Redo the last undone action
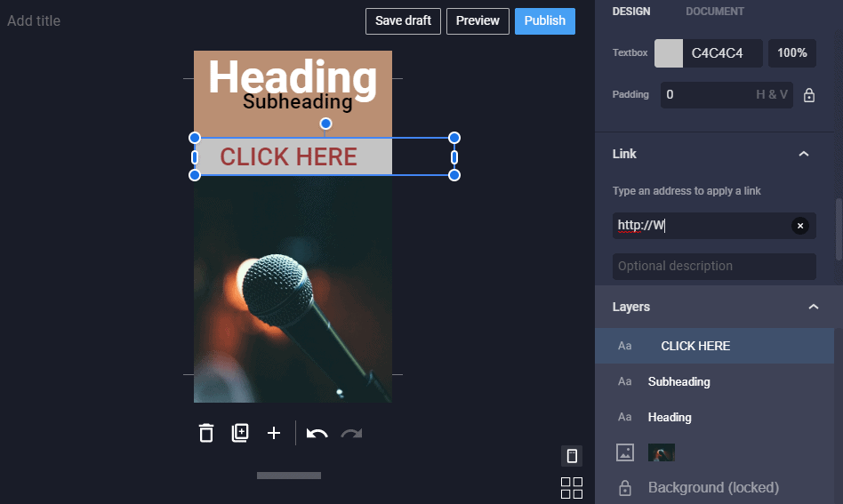This screenshot has width=843, height=504. pyautogui.click(x=351, y=433)
